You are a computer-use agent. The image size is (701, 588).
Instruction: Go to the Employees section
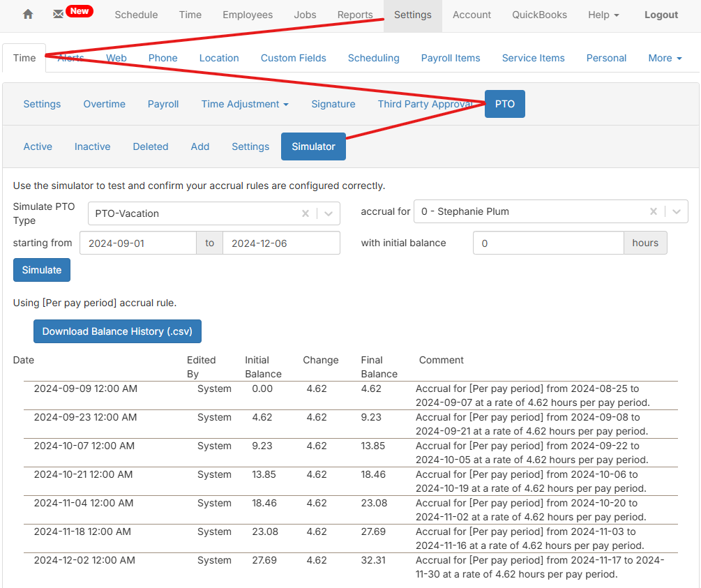(247, 14)
